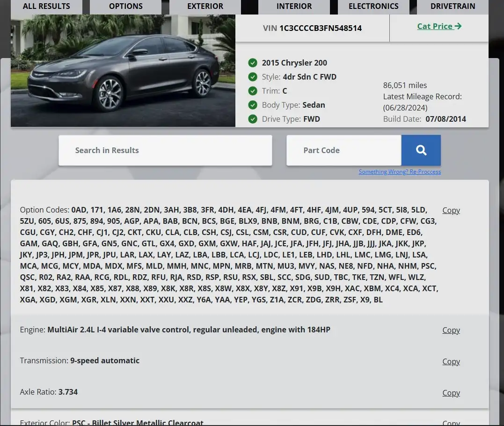Click the 2015 Chrysler 200 title text
This screenshot has width=504, height=426.
click(x=294, y=63)
